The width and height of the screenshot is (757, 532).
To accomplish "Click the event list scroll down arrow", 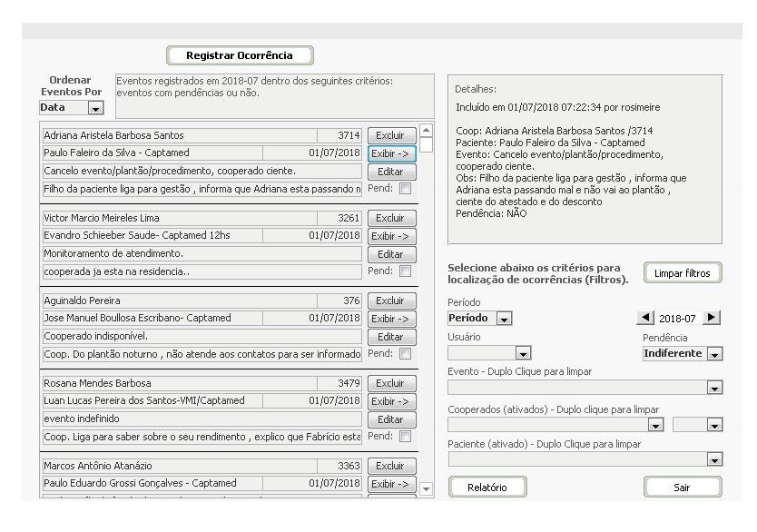I will pyautogui.click(x=426, y=489).
